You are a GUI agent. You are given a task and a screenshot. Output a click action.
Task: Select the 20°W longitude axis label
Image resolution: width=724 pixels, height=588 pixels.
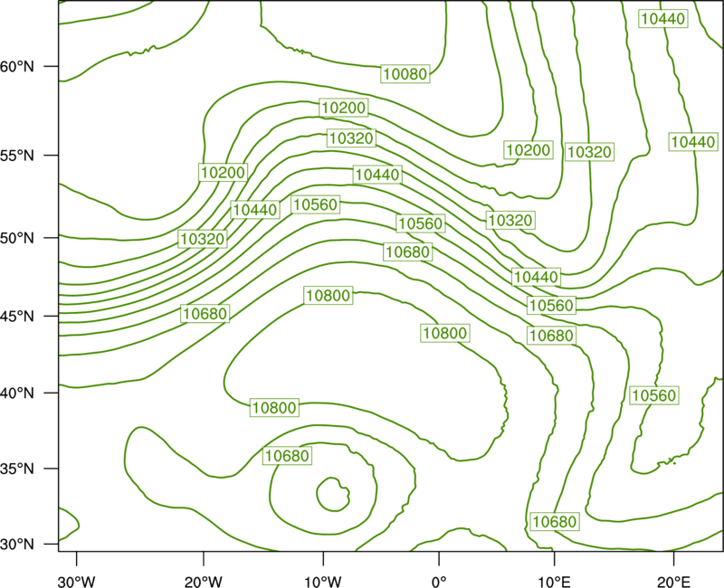coord(204,582)
